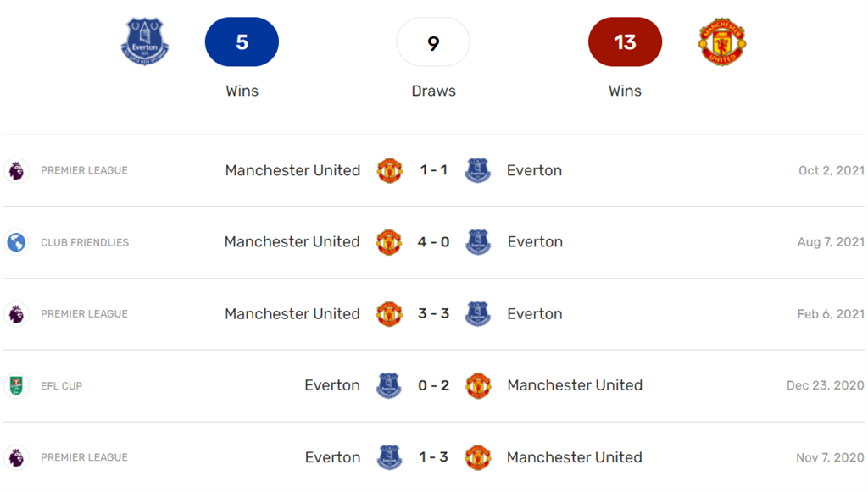Click Everton crest in the EFL Cup row

click(x=389, y=385)
